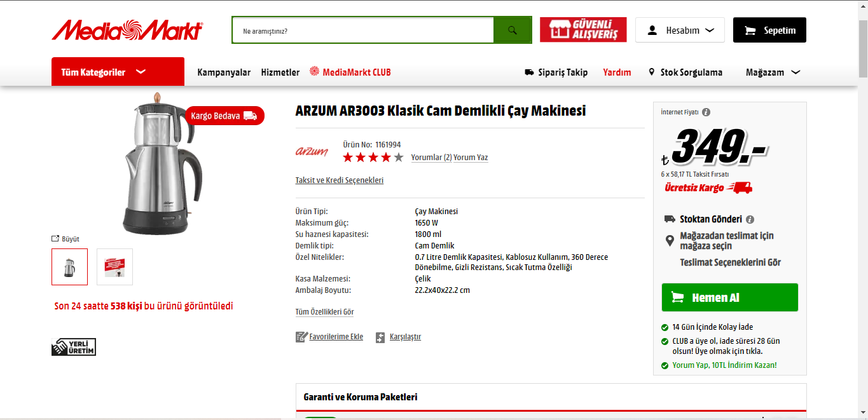Click the İnternet Fiyatı info icon
Screen dimensions: 868x420
(x=706, y=112)
